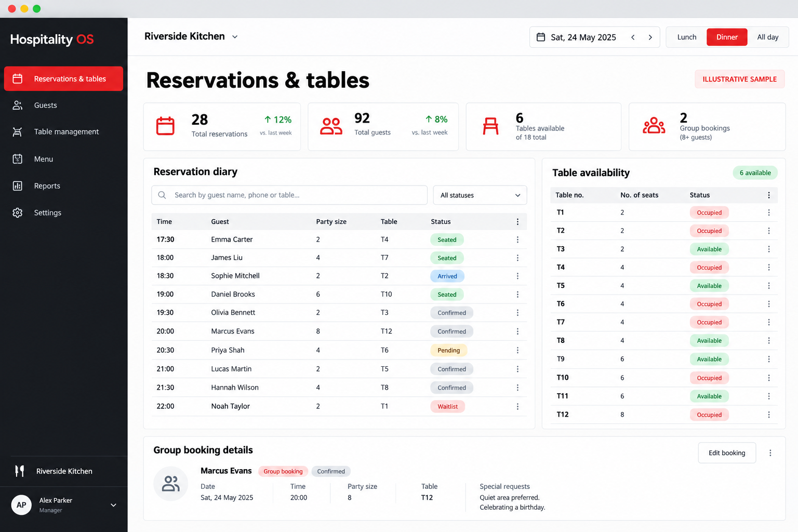Viewport: 798px width, 532px height.
Task: Click the Guests people icon in sidebar
Action: [18, 105]
